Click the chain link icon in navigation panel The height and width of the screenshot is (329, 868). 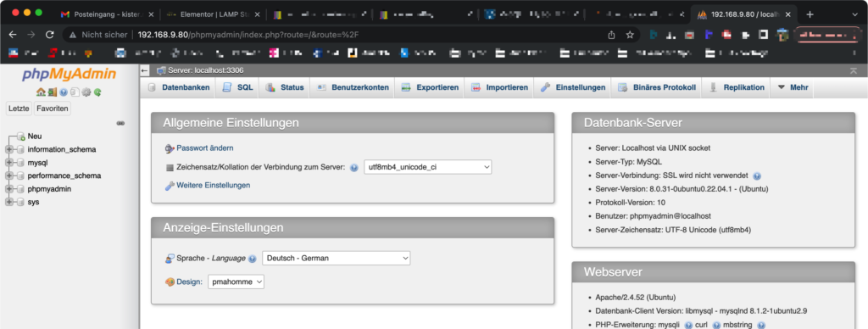click(120, 123)
